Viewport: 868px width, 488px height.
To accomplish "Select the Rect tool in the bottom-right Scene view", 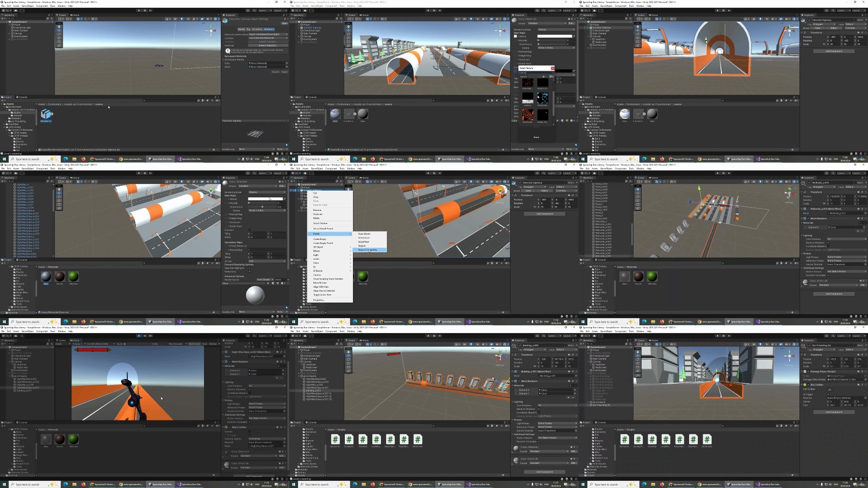I will pyautogui.click(x=638, y=367).
